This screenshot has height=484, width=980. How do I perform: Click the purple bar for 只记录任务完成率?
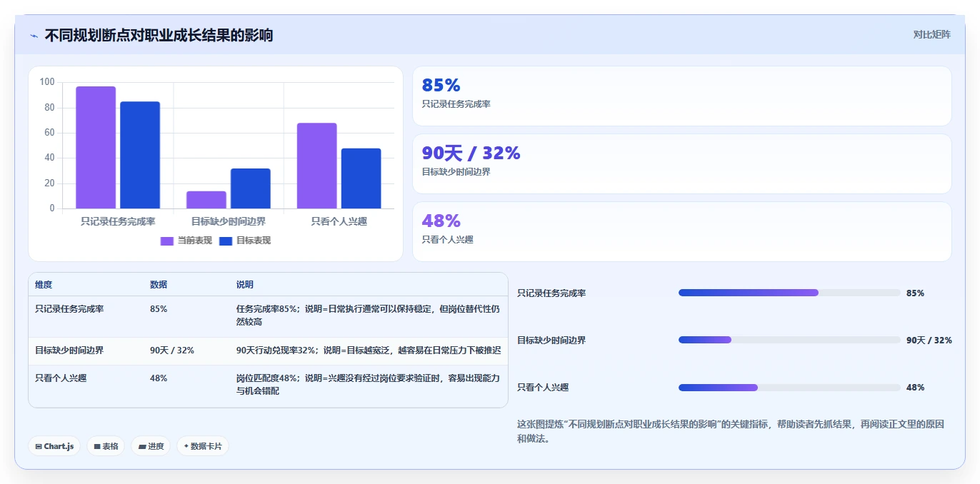pos(96,148)
